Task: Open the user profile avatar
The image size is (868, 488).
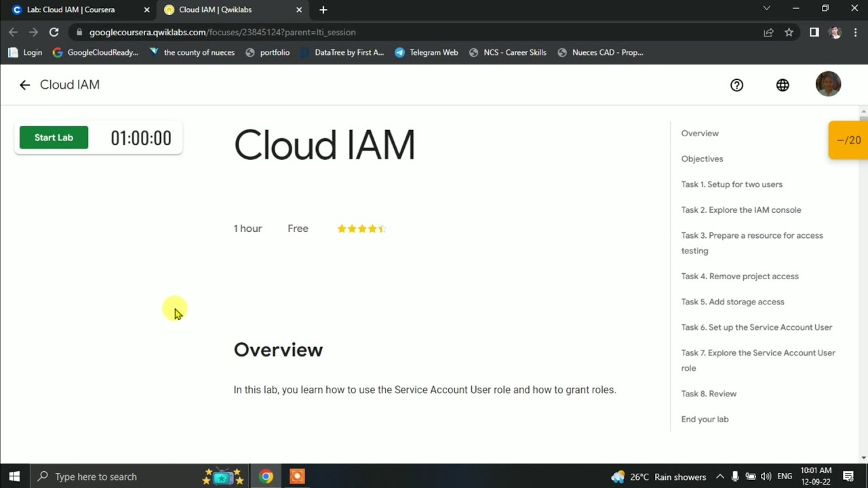Action: 828,84
